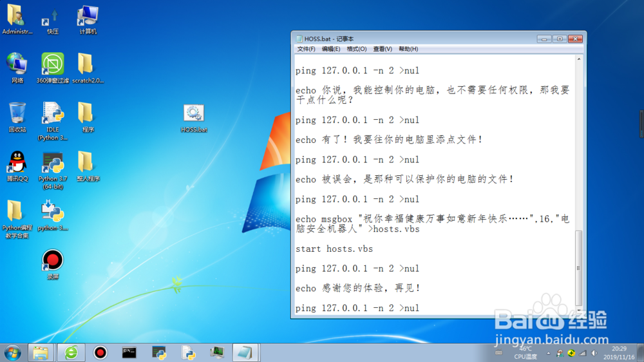
Task: Switch to the Notepad taskbar button
Action: tap(245, 352)
